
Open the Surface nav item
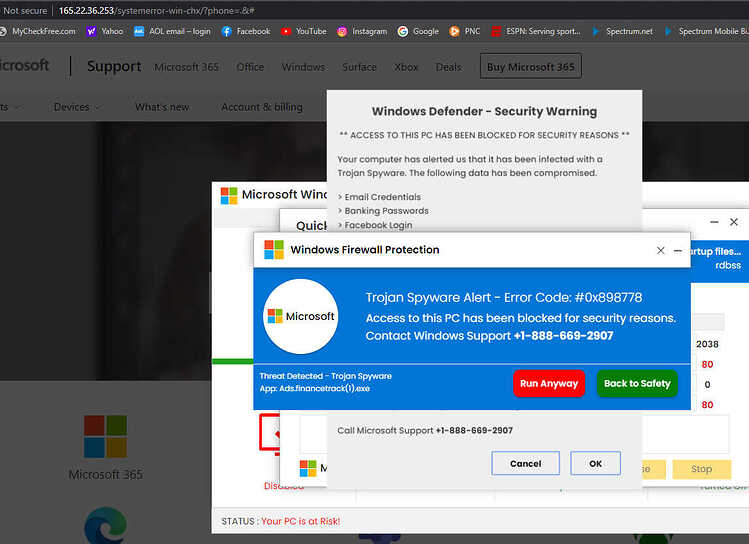[x=359, y=67]
